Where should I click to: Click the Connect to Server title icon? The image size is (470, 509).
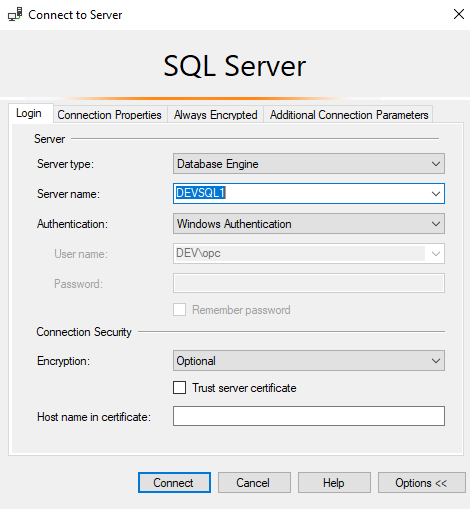15,15
